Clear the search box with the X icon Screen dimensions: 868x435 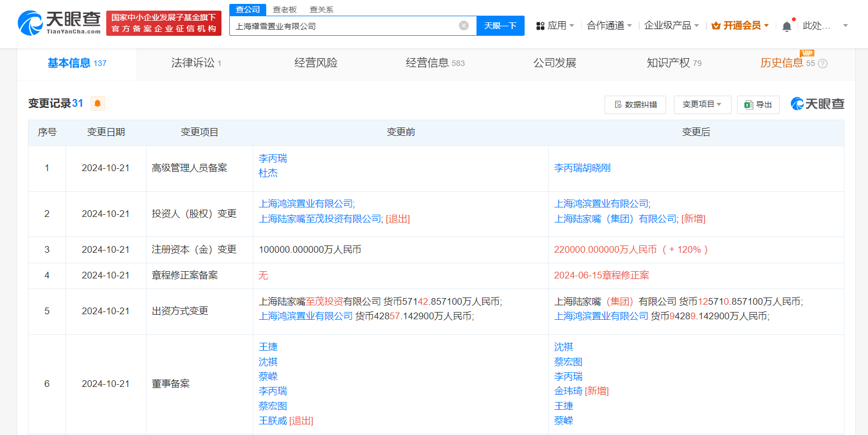click(463, 26)
